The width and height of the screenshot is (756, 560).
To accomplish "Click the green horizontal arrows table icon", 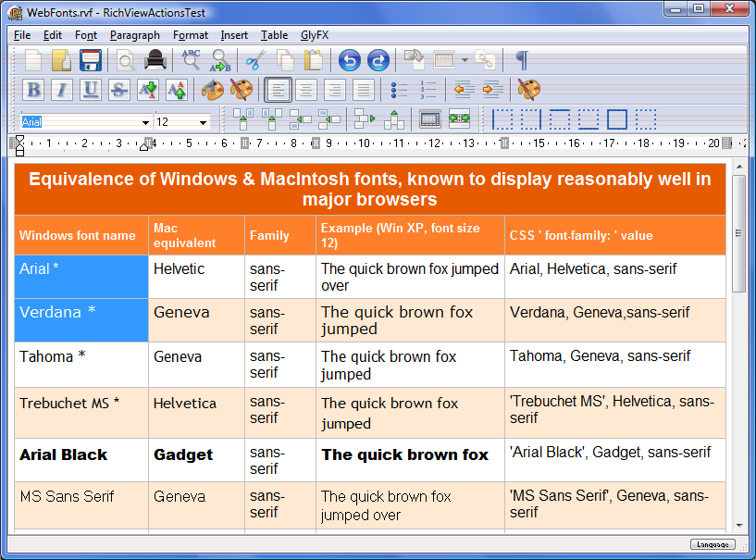I will click(x=459, y=118).
